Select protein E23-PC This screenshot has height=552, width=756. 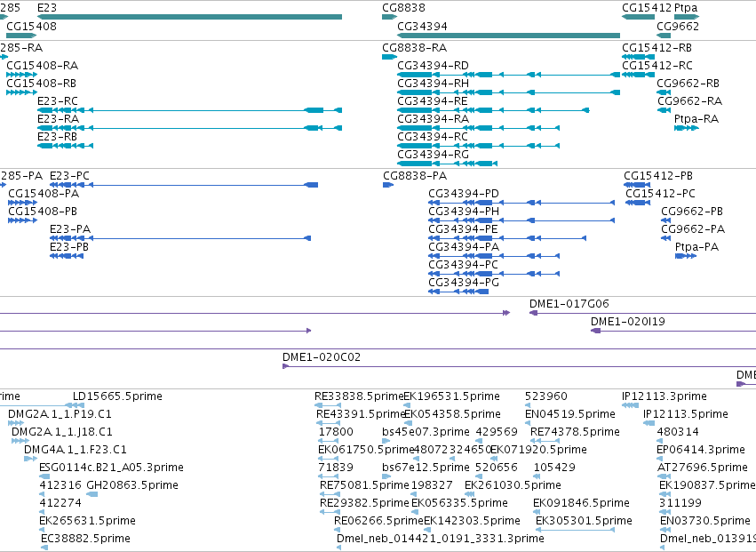(184, 185)
